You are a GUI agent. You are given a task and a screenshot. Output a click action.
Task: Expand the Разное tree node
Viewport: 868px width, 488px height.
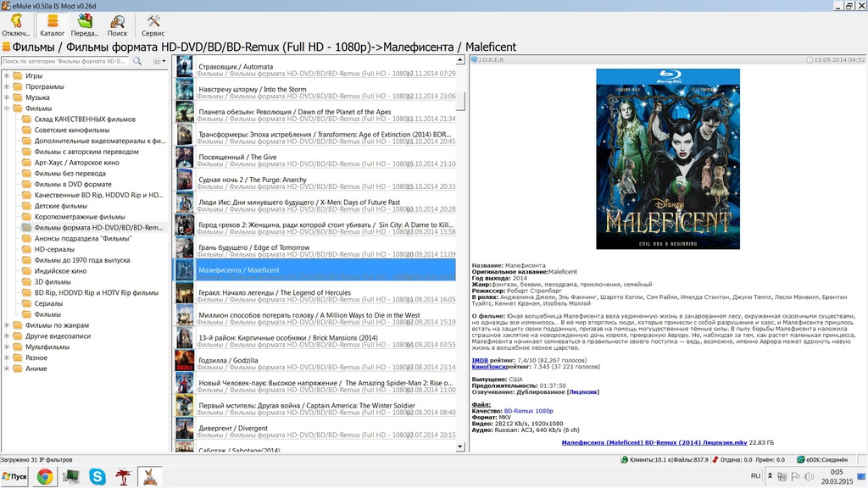pos(7,358)
